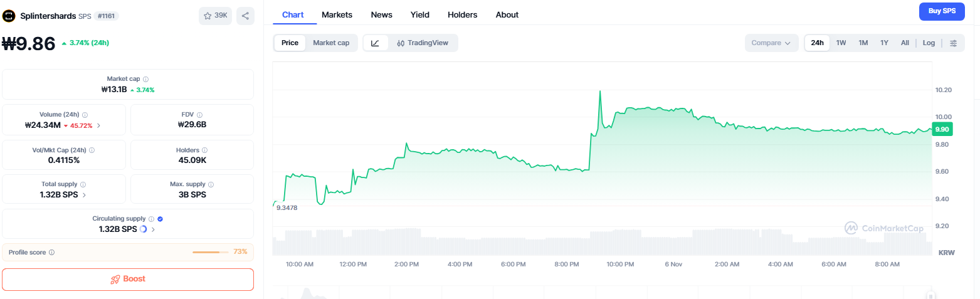Open the Compare dropdown
This screenshot has width=980, height=299.
(771, 43)
